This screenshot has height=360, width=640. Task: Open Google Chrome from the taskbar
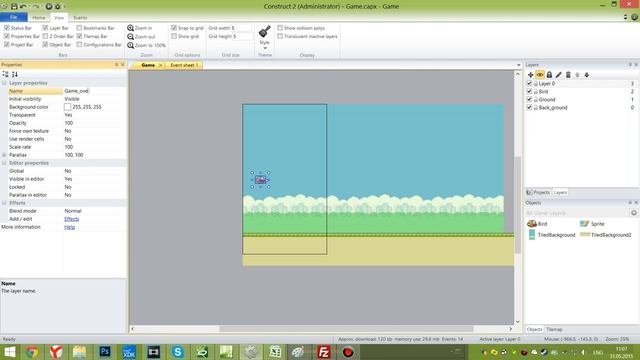pos(32,351)
